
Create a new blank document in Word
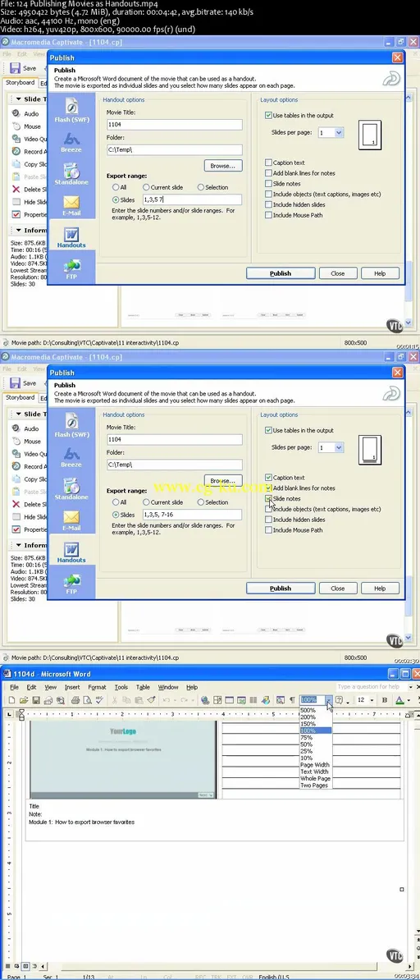(x=11, y=700)
